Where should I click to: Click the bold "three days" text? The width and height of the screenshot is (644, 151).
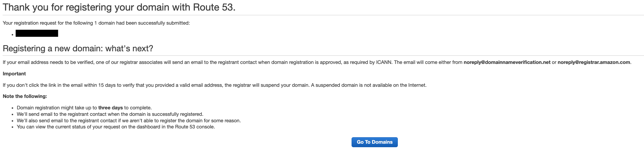click(x=110, y=108)
